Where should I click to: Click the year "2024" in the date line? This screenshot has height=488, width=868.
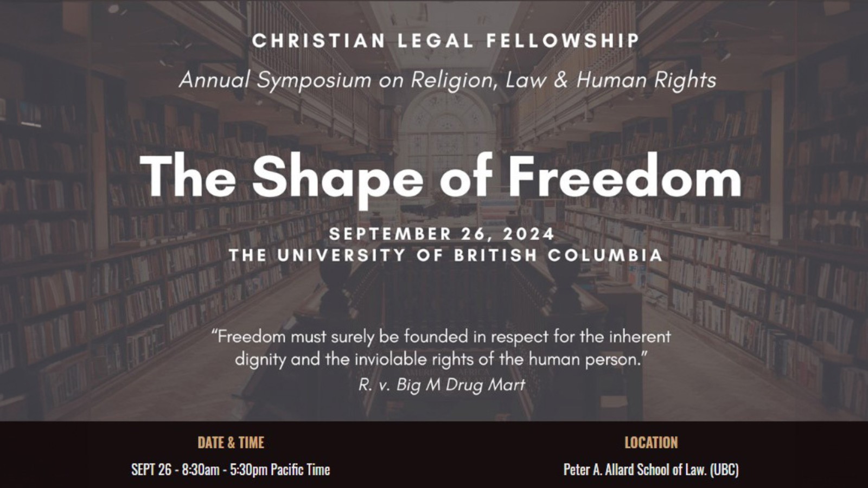(x=529, y=234)
